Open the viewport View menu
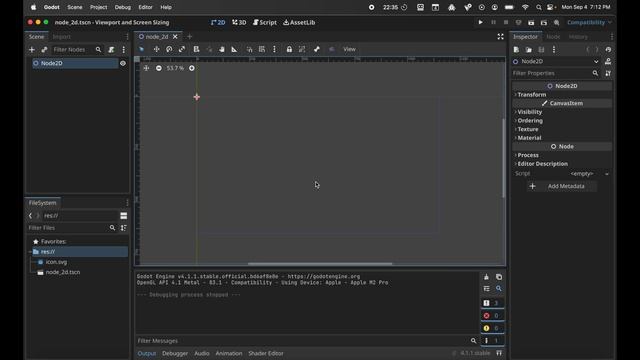The width and height of the screenshot is (640, 360). pos(349,49)
